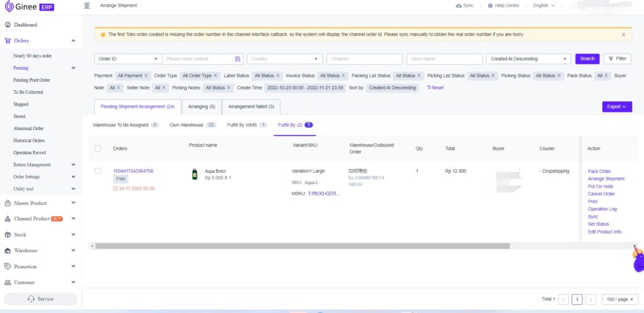Click the Search button

[x=587, y=58]
